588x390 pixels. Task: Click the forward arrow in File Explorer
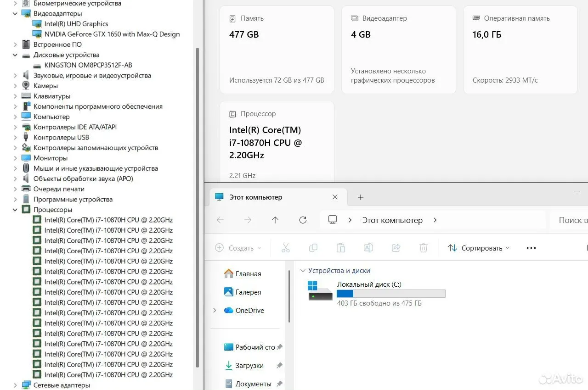click(x=248, y=220)
